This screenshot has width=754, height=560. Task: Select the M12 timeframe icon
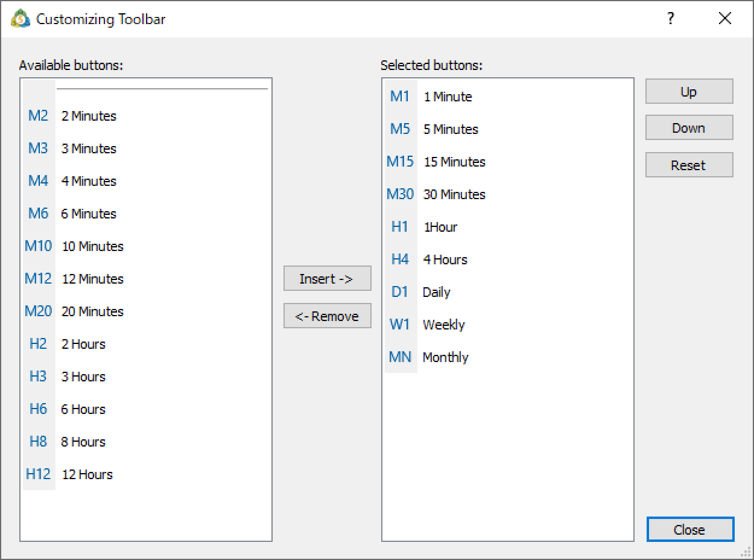pyautogui.click(x=38, y=279)
